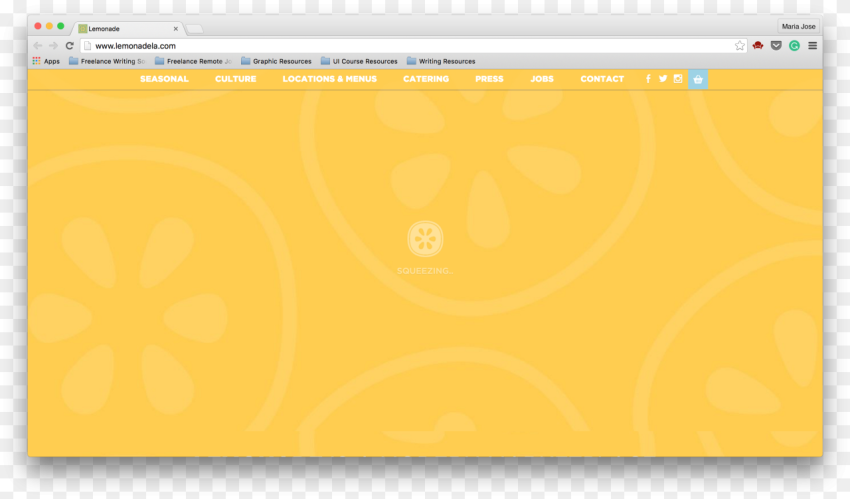Open the red extension icon in toolbar
850x499 pixels.
pyautogui.click(x=758, y=46)
